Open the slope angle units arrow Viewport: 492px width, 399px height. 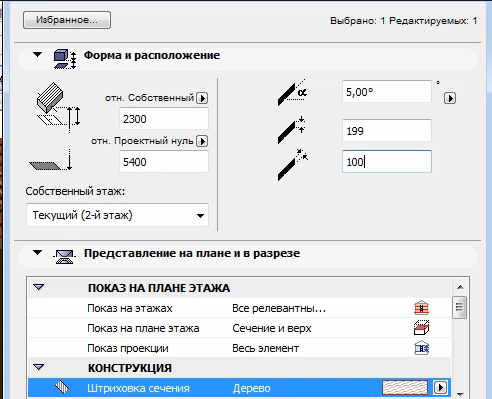tap(450, 98)
